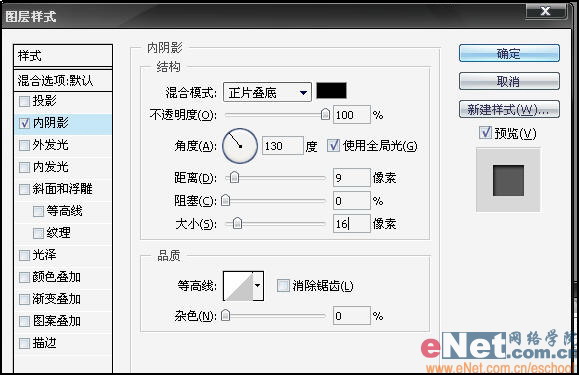Enable the 颜色叠加 checkbox
Viewport: 579px width, 375px height.
point(24,277)
